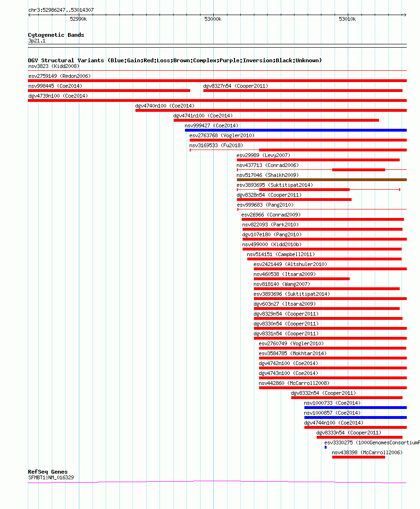Click dgv107e180 (Pang2010) label
The image size is (420, 509).
pyautogui.click(x=272, y=235)
